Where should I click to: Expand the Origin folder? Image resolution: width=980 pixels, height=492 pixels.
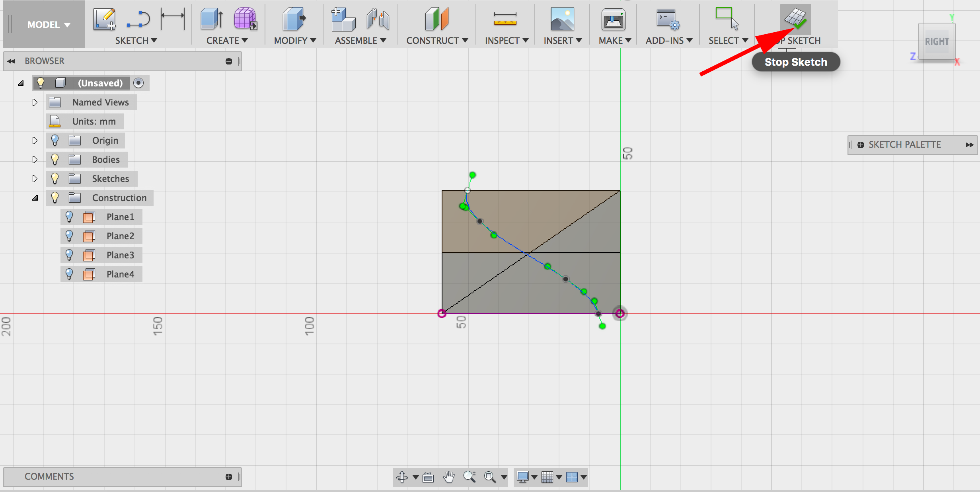point(35,141)
